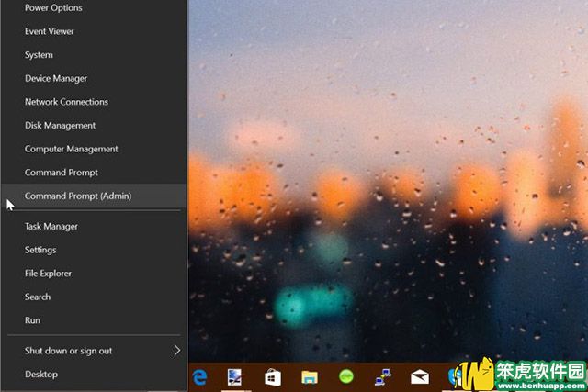588x392 pixels.
Task: Click the network computers icon in taskbar
Action: [x=383, y=376]
